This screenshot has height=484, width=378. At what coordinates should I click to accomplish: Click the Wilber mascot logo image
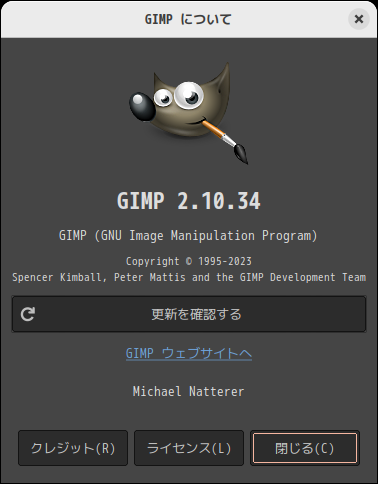[x=189, y=113]
